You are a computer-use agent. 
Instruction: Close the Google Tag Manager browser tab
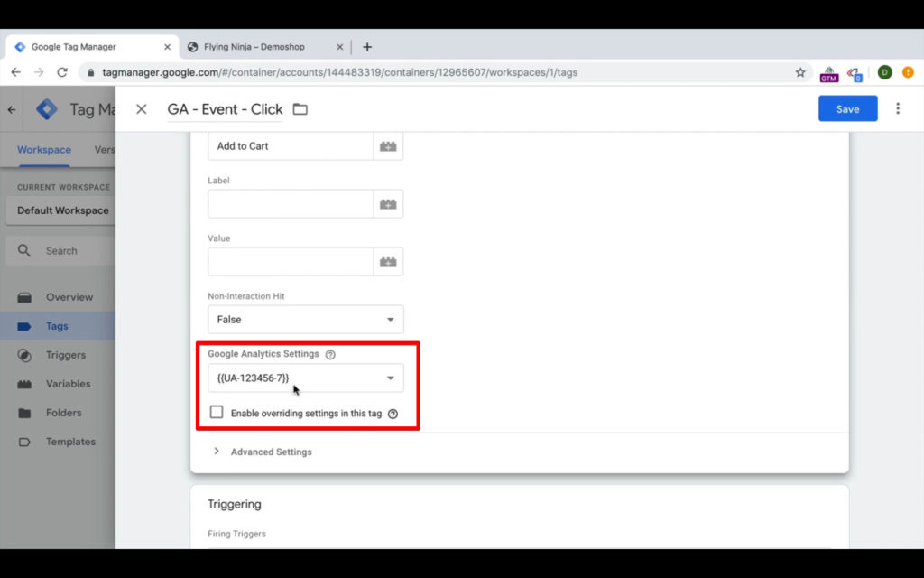pyautogui.click(x=167, y=47)
